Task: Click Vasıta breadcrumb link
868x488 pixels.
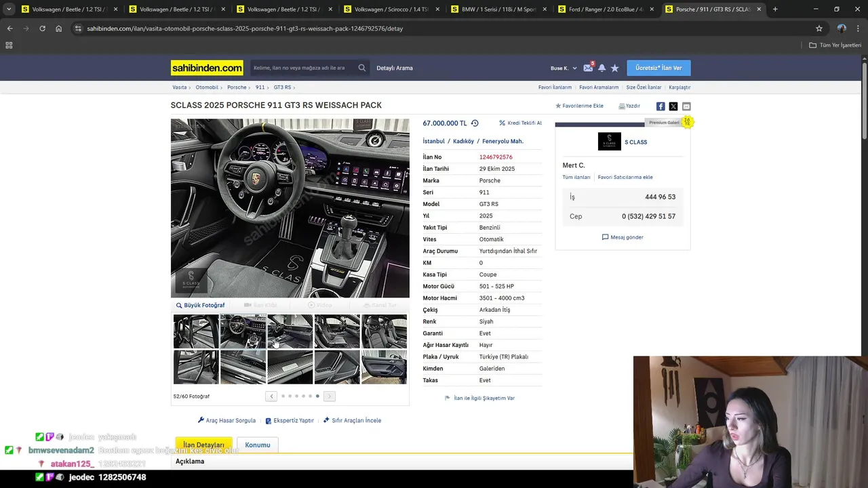Action: (x=180, y=87)
